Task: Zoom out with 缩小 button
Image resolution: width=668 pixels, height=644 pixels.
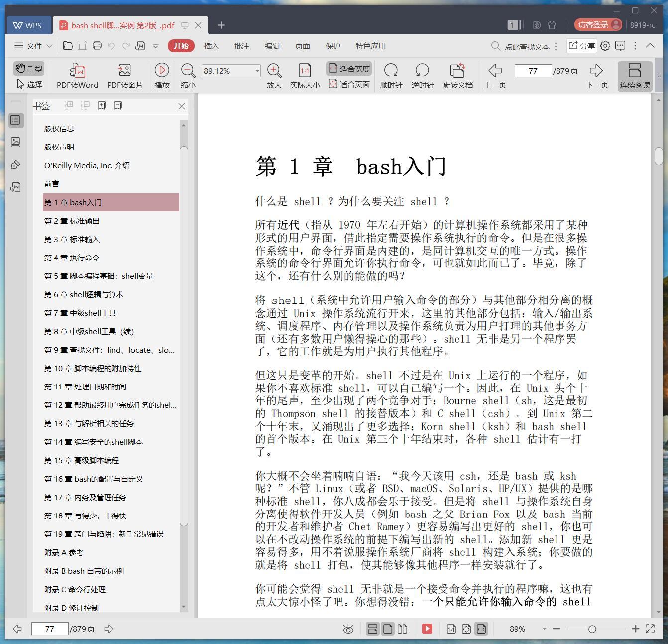Action: click(x=188, y=76)
